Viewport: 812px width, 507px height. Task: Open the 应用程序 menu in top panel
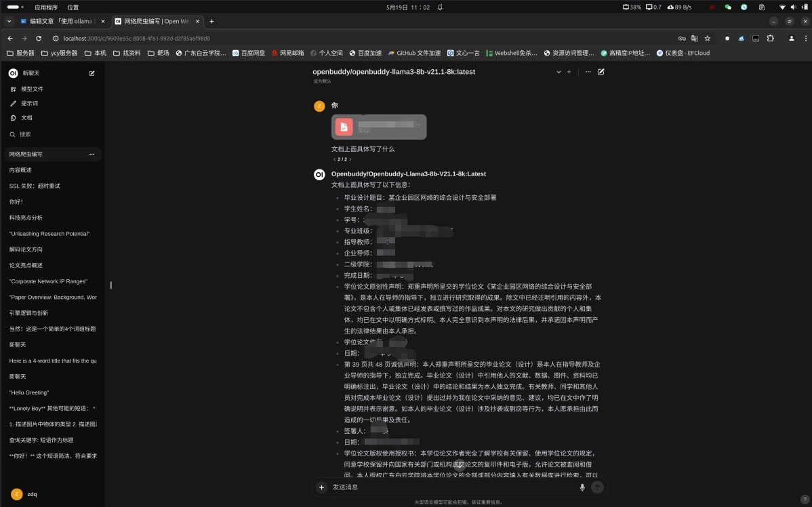[x=47, y=7]
